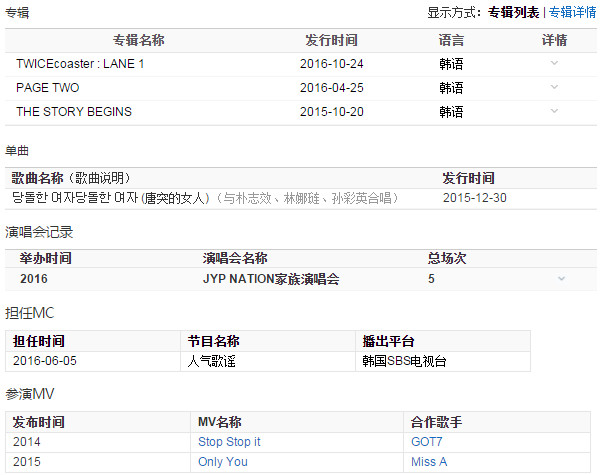Viewport: 600px width, 475px height.
Task: Click the 详情 column header
Action: pos(554,40)
